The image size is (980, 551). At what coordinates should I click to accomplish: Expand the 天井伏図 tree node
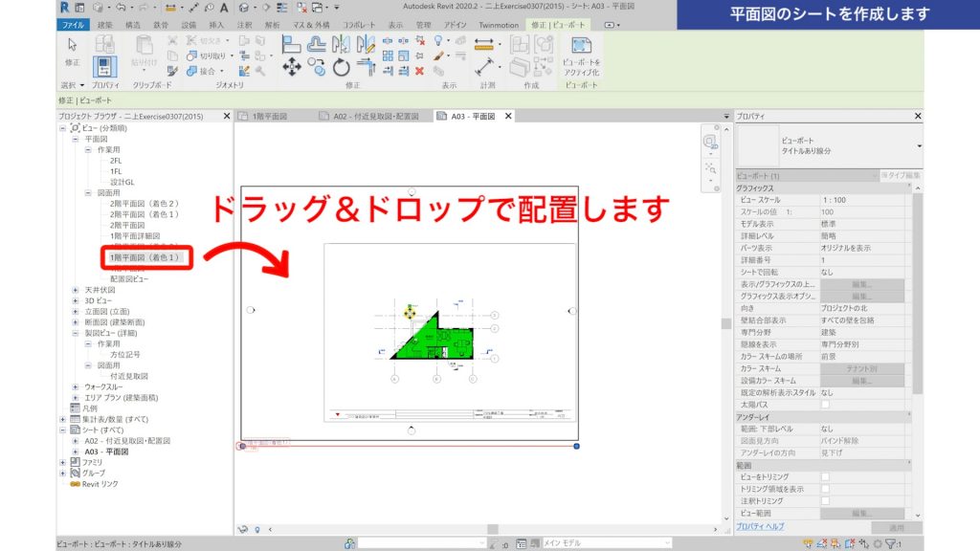point(74,292)
